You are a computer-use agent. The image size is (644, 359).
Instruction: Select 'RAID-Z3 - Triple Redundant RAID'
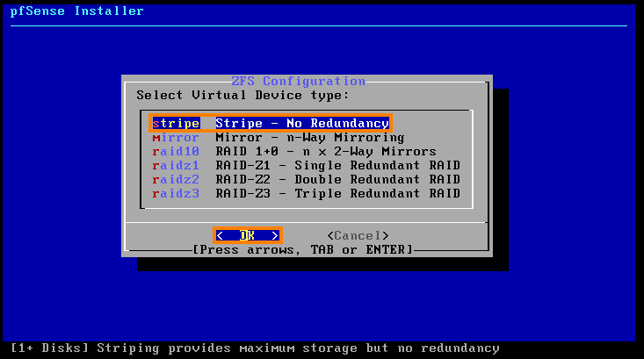(337, 194)
